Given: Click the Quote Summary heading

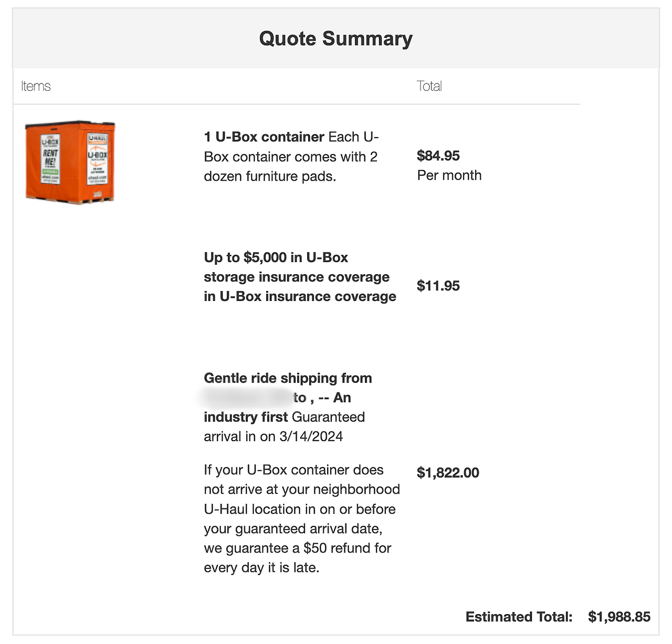Looking at the screenshot, I should pyautogui.click(x=335, y=39).
